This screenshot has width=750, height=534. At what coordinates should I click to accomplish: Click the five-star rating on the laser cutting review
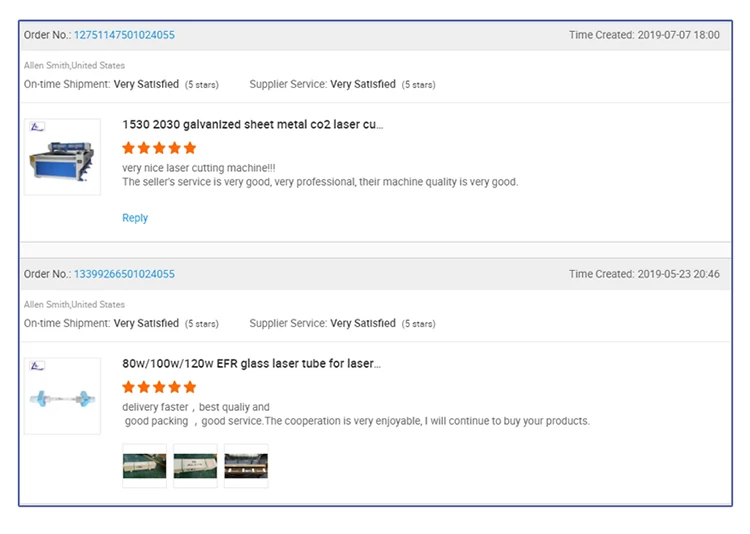click(159, 148)
